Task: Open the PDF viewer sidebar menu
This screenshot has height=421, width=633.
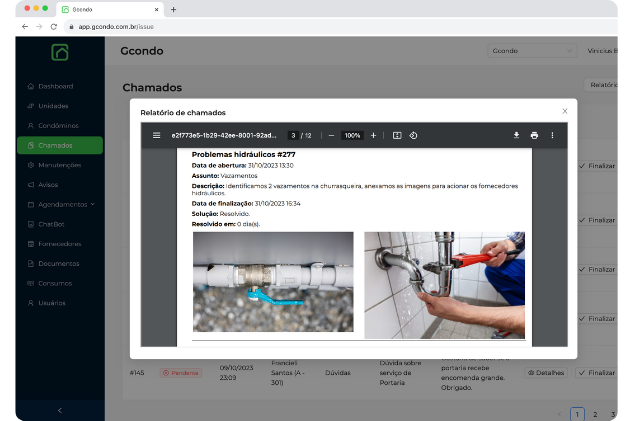Action: pyautogui.click(x=156, y=135)
